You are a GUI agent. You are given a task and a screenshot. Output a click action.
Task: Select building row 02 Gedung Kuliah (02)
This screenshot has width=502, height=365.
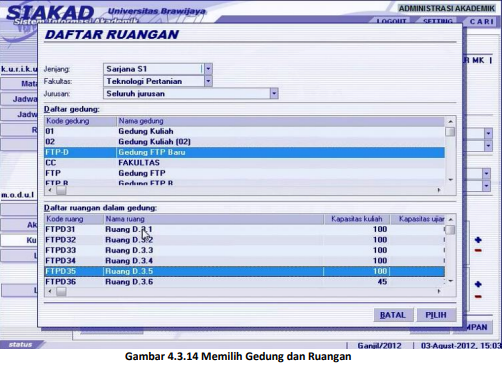[x=244, y=142]
